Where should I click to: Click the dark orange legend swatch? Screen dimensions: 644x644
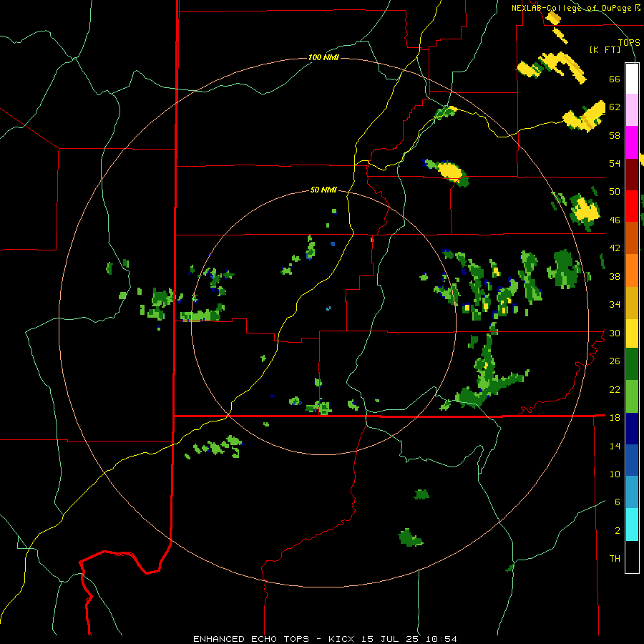(632, 238)
